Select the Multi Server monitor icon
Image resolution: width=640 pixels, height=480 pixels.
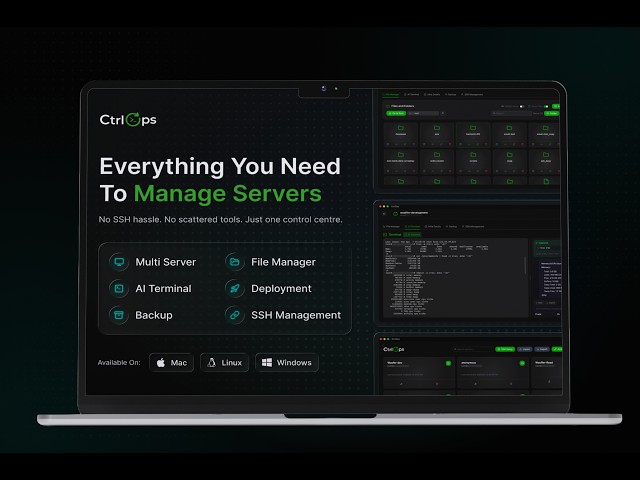tap(119, 262)
